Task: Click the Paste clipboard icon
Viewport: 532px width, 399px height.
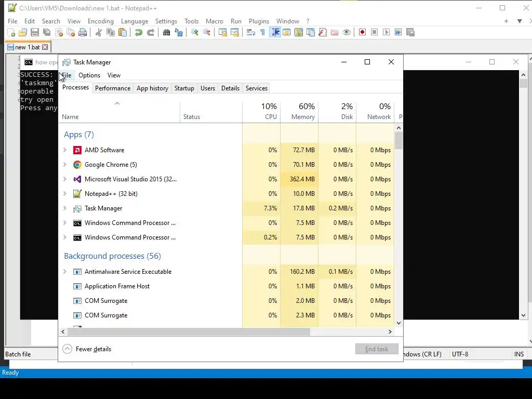Action: pos(123,32)
